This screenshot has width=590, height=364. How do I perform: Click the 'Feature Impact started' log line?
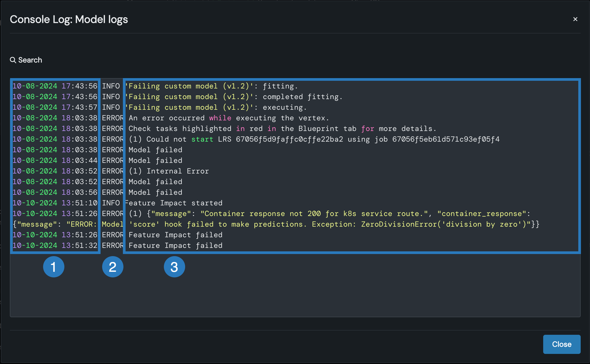coord(173,203)
